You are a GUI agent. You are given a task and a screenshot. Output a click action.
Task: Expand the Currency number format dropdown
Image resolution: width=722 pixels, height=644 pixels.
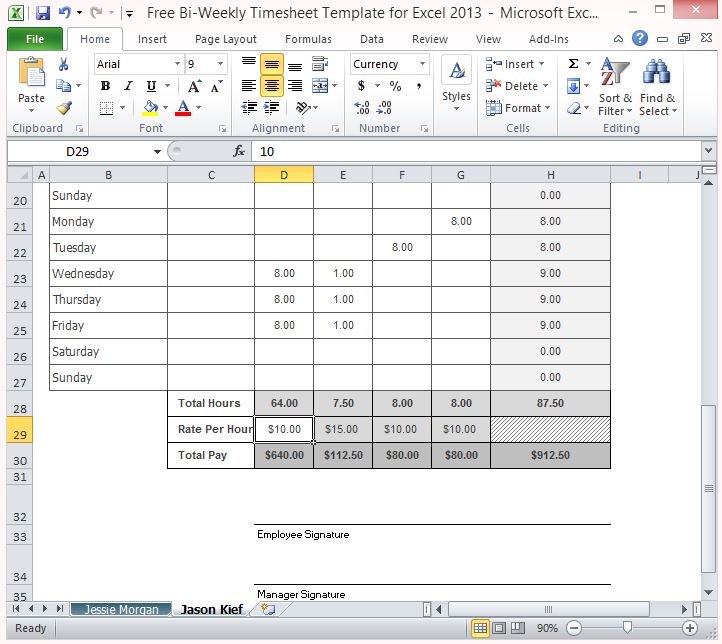coord(422,64)
